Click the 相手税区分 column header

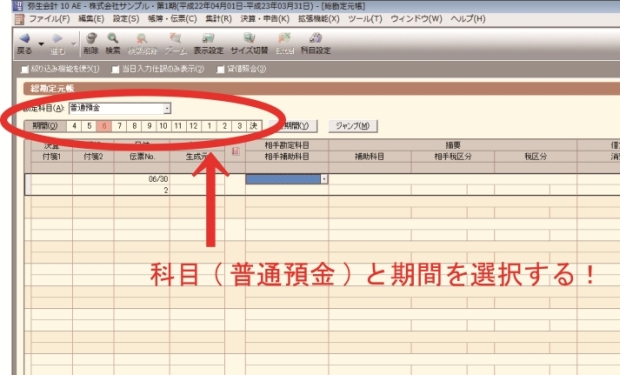[453, 157]
